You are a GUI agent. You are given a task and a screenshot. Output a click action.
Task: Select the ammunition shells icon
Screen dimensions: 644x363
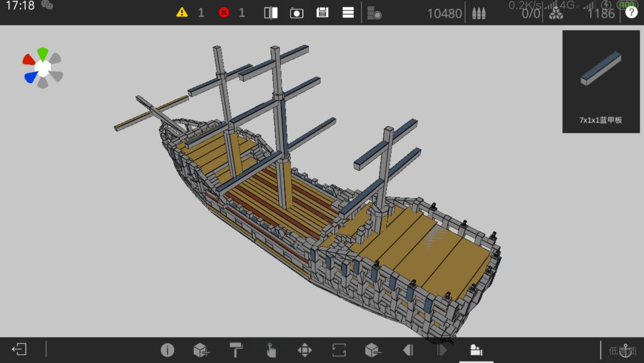click(479, 13)
